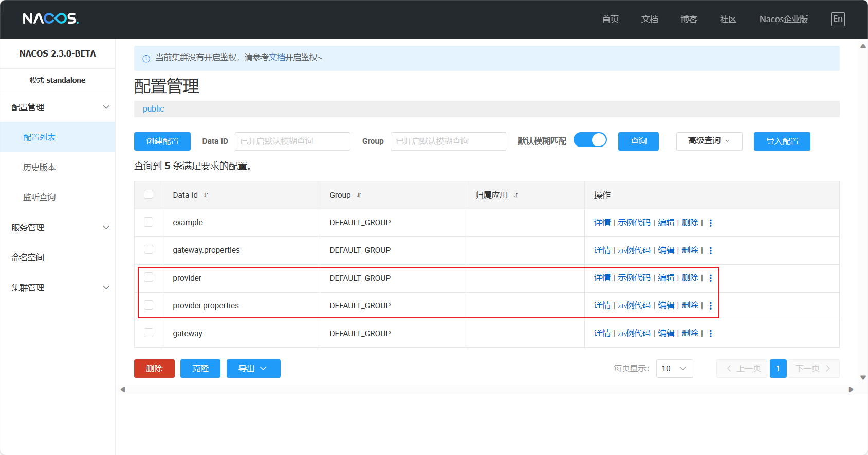Viewport: 868px width, 455px height.
Task: View 详情 for provider.properties
Action: coord(602,305)
